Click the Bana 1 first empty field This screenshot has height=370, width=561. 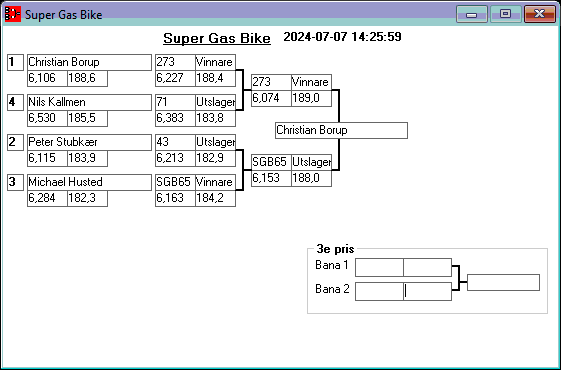pyautogui.click(x=379, y=267)
